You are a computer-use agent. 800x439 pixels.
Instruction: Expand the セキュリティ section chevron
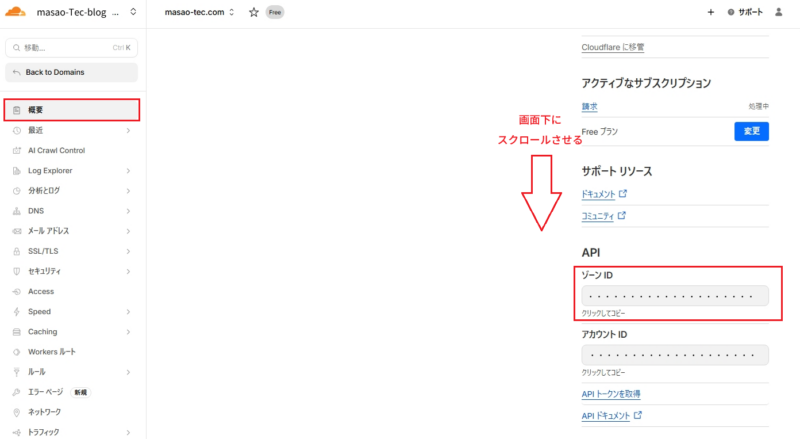point(128,272)
